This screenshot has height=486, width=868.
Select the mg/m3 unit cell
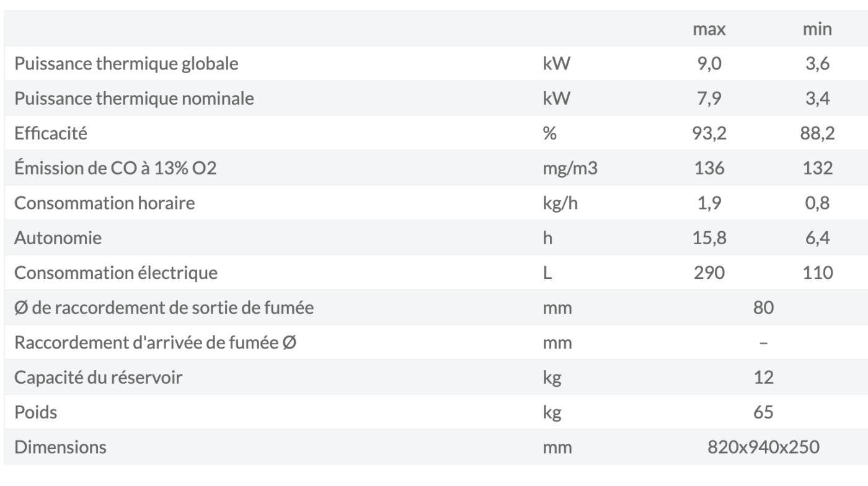569,169
